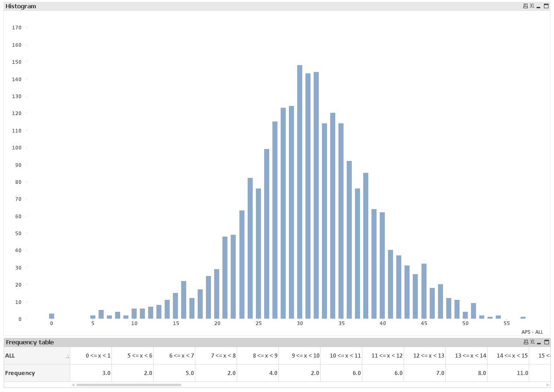The height and width of the screenshot is (392, 554).
Task: Send the Frequency table to Excel
Action: (x=532, y=342)
